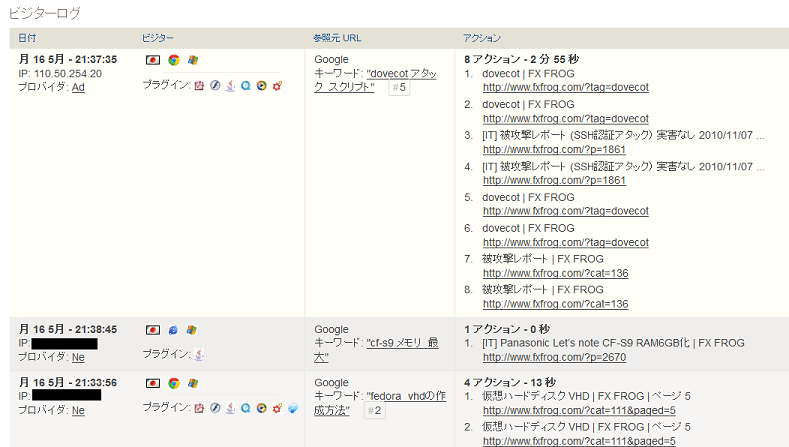Image resolution: width=789 pixels, height=447 pixels.
Task: Click the Chrome browser icon in the 21:33:56 visit
Action: [x=173, y=383]
